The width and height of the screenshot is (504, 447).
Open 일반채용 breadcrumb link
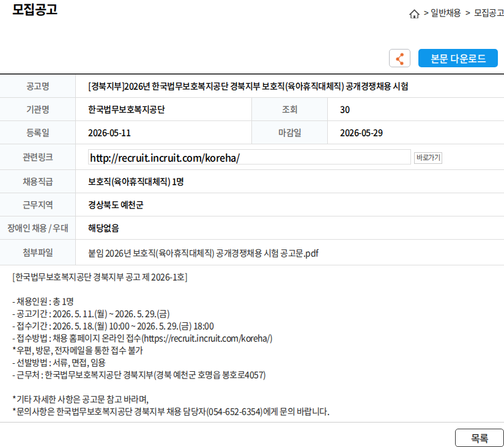point(445,13)
